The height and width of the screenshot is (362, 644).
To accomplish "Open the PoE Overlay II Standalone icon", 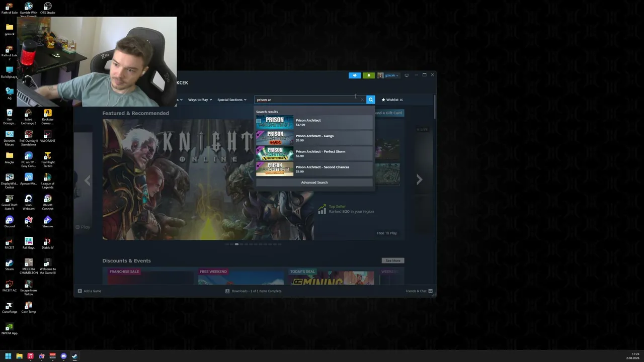I will click(28, 138).
